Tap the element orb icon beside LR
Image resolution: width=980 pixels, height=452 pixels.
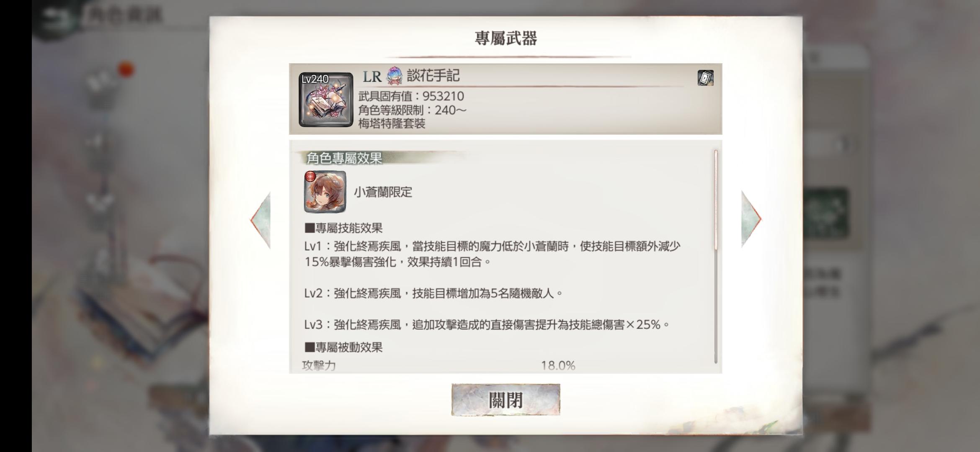click(394, 76)
